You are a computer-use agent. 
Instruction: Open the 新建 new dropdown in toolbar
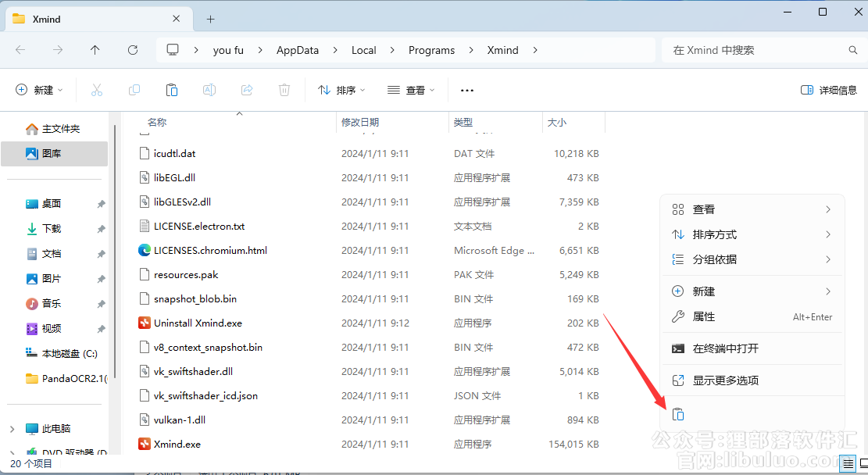tap(39, 90)
